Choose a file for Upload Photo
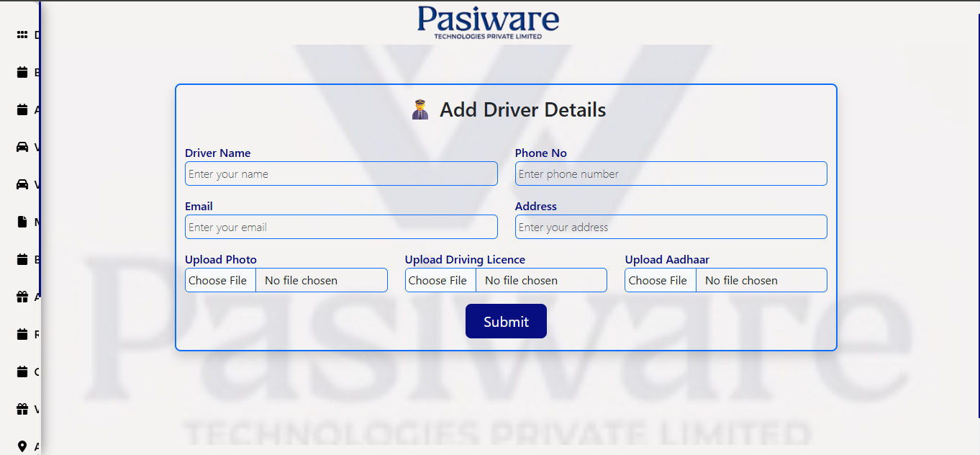Screen dimensions: 980x455 point(219,280)
